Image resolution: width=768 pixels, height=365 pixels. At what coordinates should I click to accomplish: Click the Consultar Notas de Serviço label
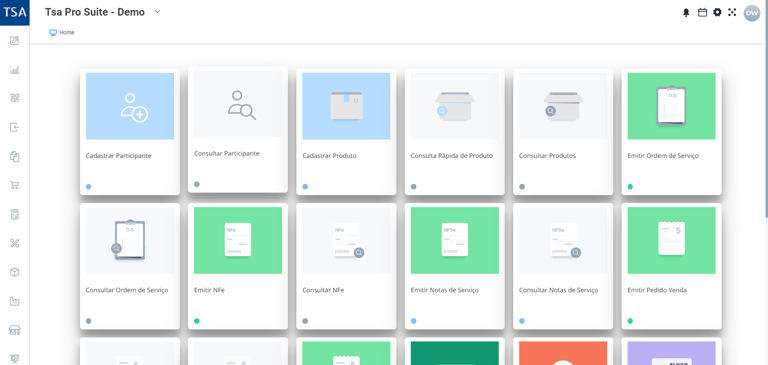558,290
